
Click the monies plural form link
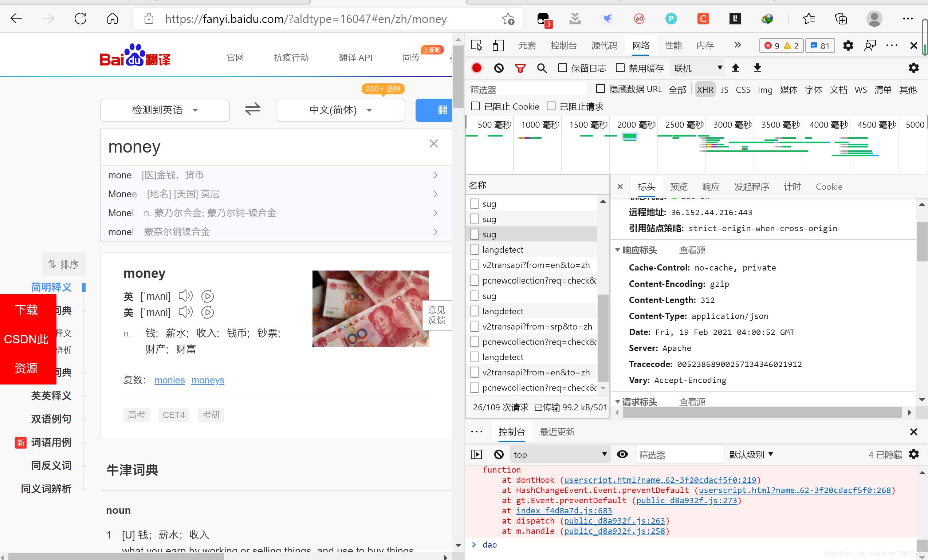168,380
